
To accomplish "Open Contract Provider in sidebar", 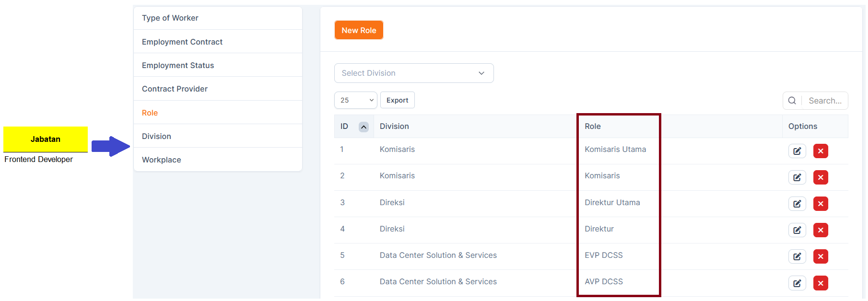I will (175, 89).
